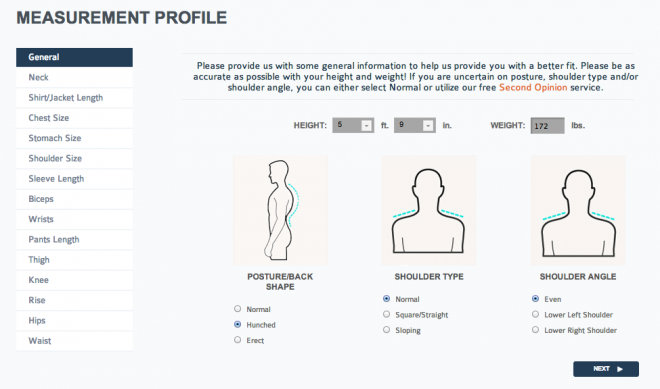This screenshot has width=660, height=389.
Task: Open the Pants Length section
Action: point(75,240)
